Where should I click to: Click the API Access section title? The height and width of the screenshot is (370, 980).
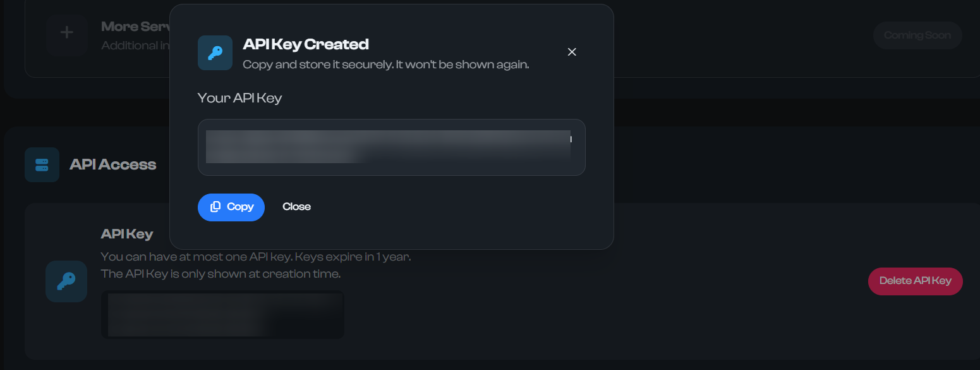(114, 164)
